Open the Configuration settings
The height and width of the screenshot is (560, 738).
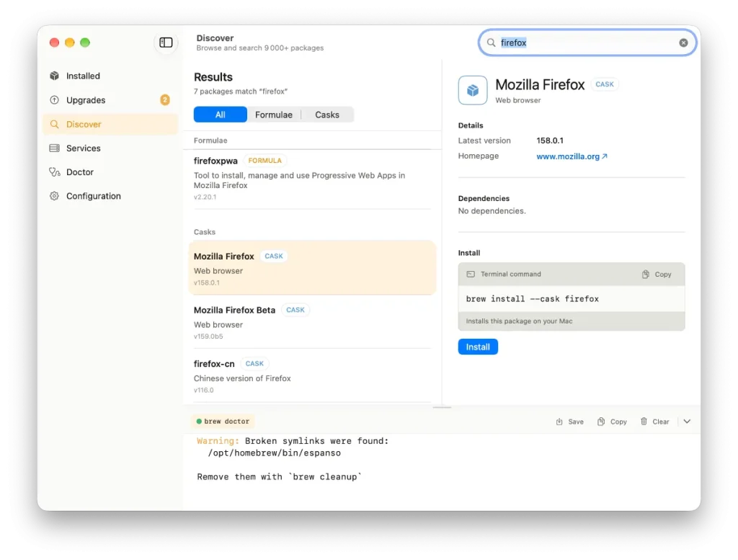point(110,196)
